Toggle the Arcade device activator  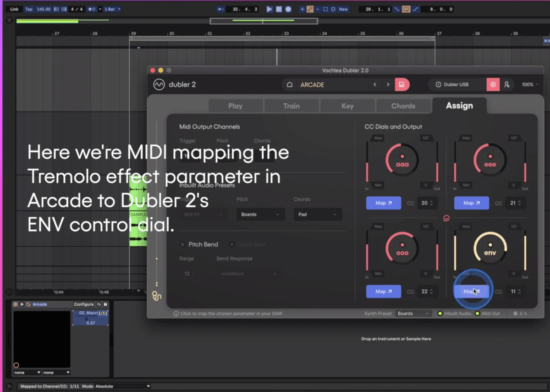click(x=15, y=304)
